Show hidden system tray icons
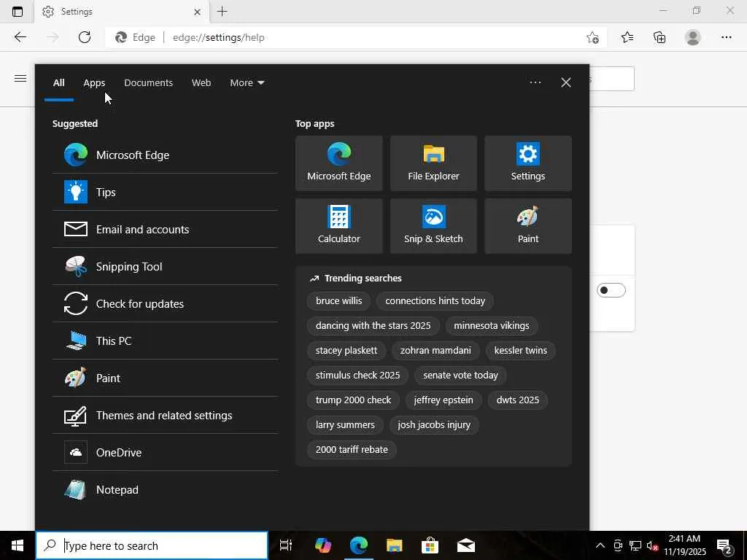The image size is (747, 560). (600, 545)
